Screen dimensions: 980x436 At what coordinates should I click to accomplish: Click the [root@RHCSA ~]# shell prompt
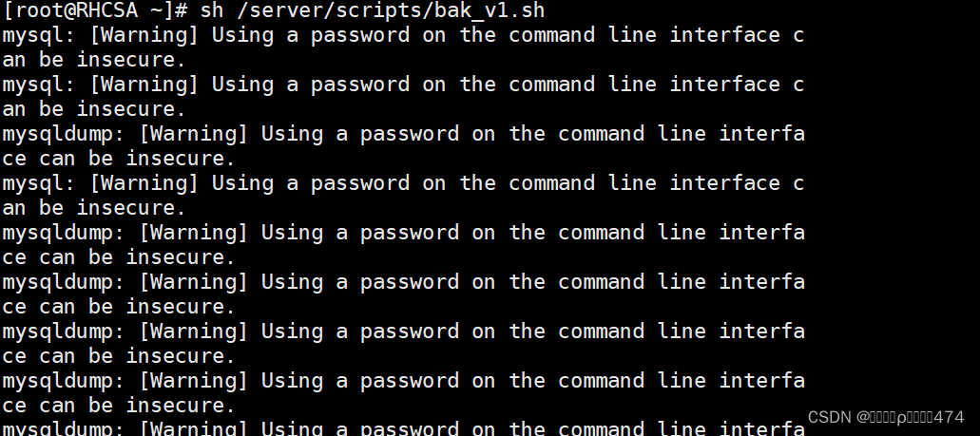96,10
